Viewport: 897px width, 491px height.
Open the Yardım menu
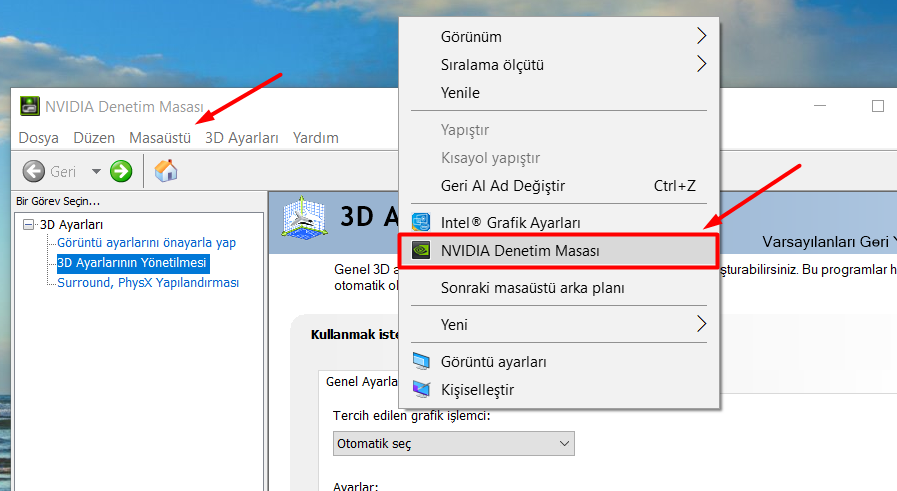(316, 138)
